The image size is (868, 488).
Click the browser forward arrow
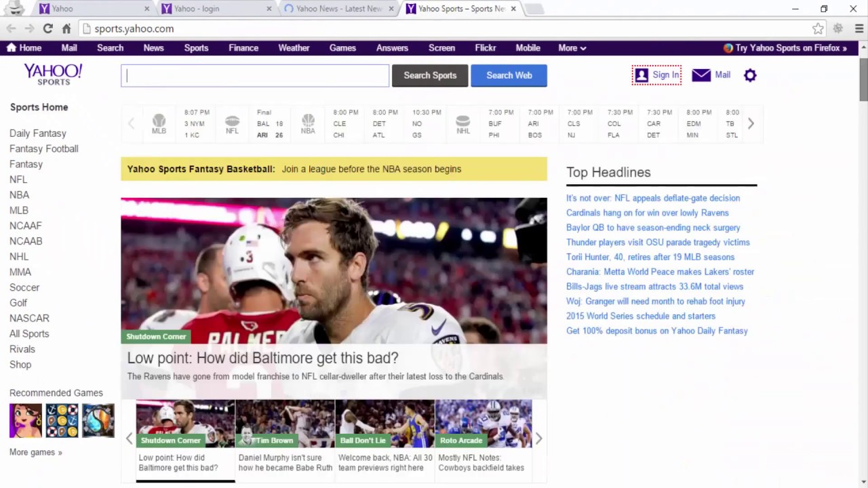tap(29, 28)
